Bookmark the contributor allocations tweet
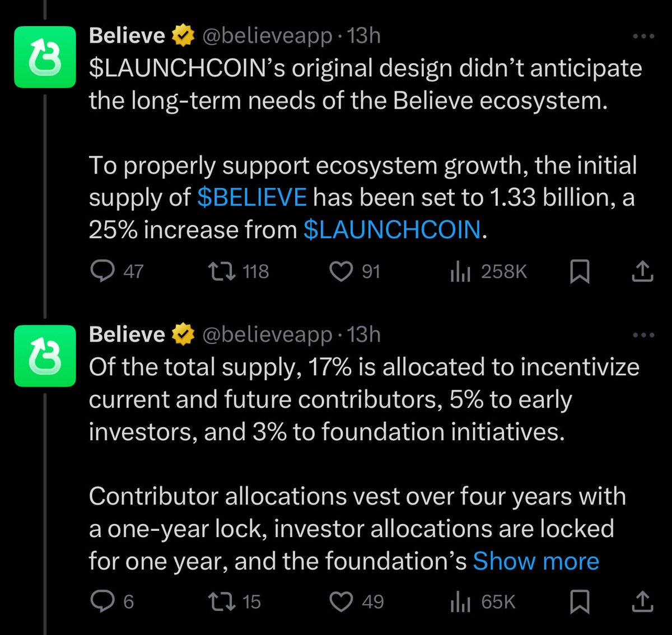The height and width of the screenshot is (635, 672). [x=580, y=603]
